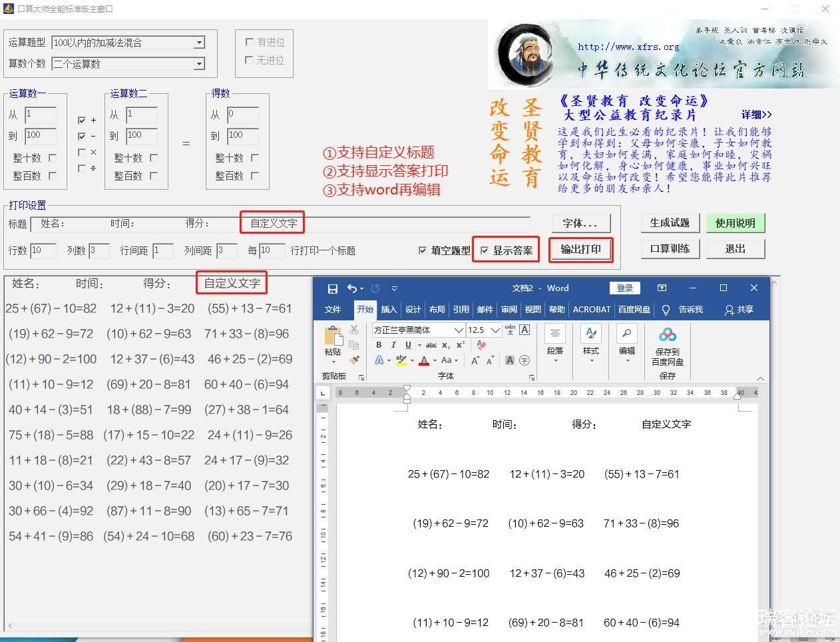Open the 文件 tab in Word
The width and height of the screenshot is (840, 642).
[333, 310]
